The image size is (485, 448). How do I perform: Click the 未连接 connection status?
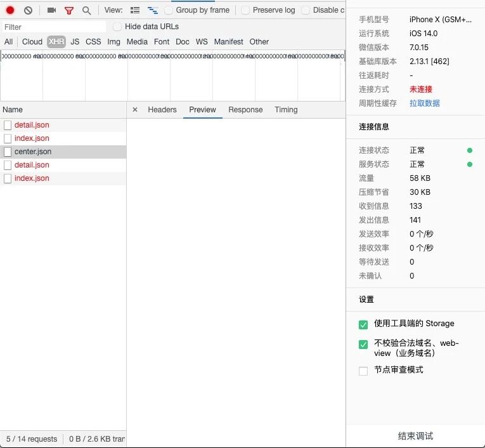(x=421, y=89)
